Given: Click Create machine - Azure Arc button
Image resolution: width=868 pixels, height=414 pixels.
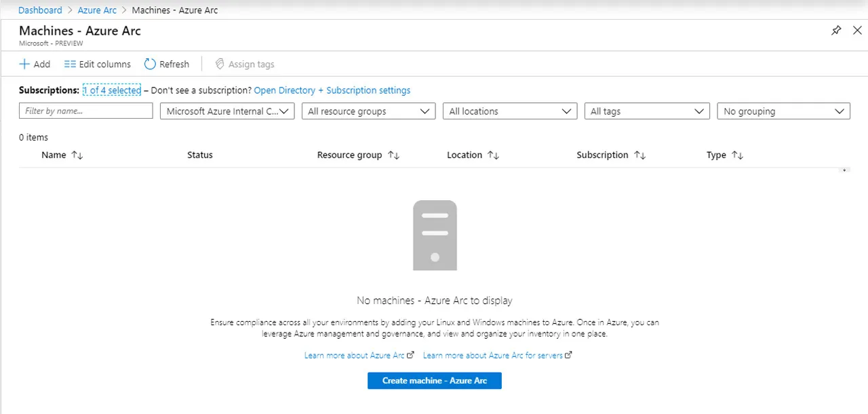Looking at the screenshot, I should pyautogui.click(x=434, y=380).
